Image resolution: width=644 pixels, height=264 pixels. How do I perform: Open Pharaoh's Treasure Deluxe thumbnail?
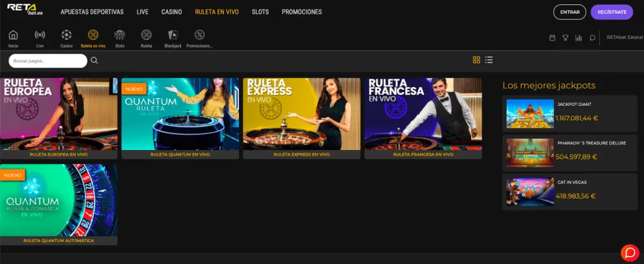pyautogui.click(x=530, y=152)
